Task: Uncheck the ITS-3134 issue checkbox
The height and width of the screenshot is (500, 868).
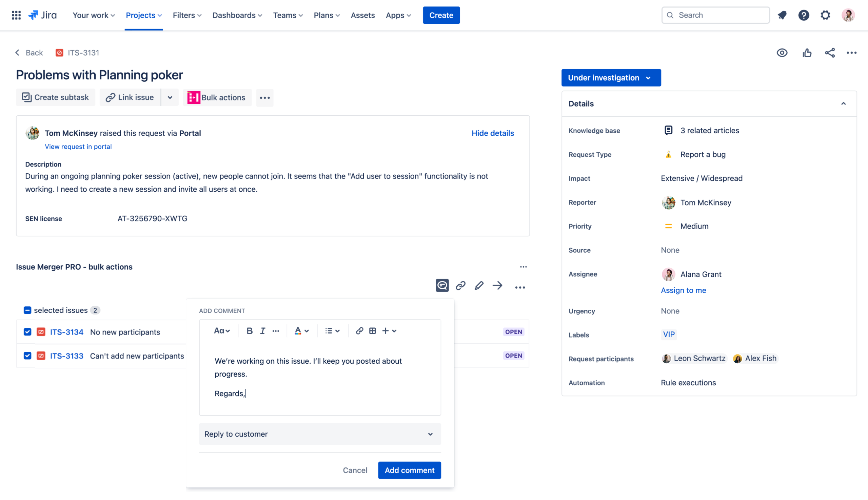Action: click(x=27, y=332)
